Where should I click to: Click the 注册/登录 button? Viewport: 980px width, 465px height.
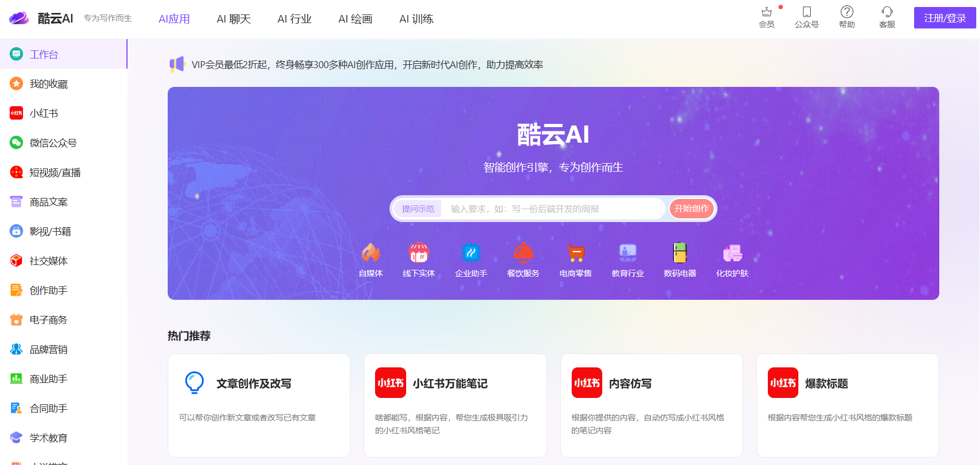point(945,18)
